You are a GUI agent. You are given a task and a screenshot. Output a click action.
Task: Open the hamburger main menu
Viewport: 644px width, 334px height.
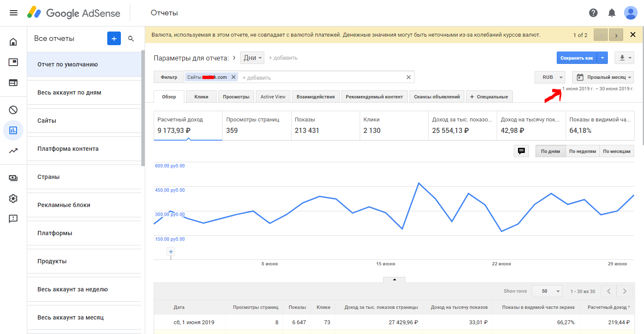(x=13, y=13)
